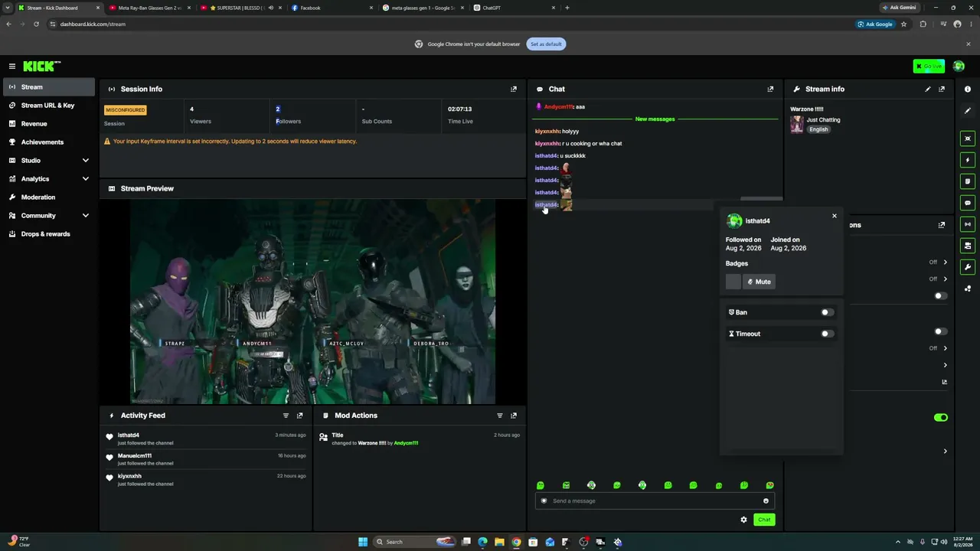This screenshot has width=980, height=551.
Task: Toggle the Ban switch for isthatd4
Action: coord(827,312)
